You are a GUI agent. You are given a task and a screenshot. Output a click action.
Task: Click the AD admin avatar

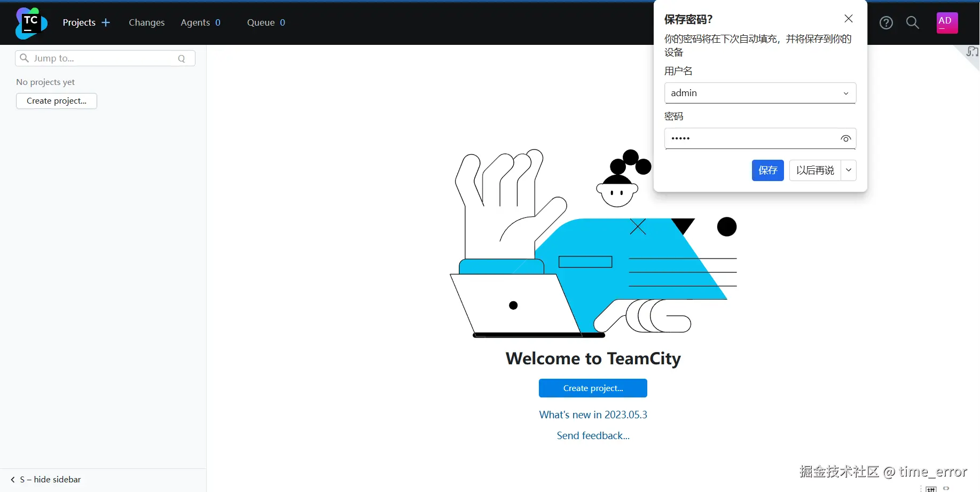point(946,22)
